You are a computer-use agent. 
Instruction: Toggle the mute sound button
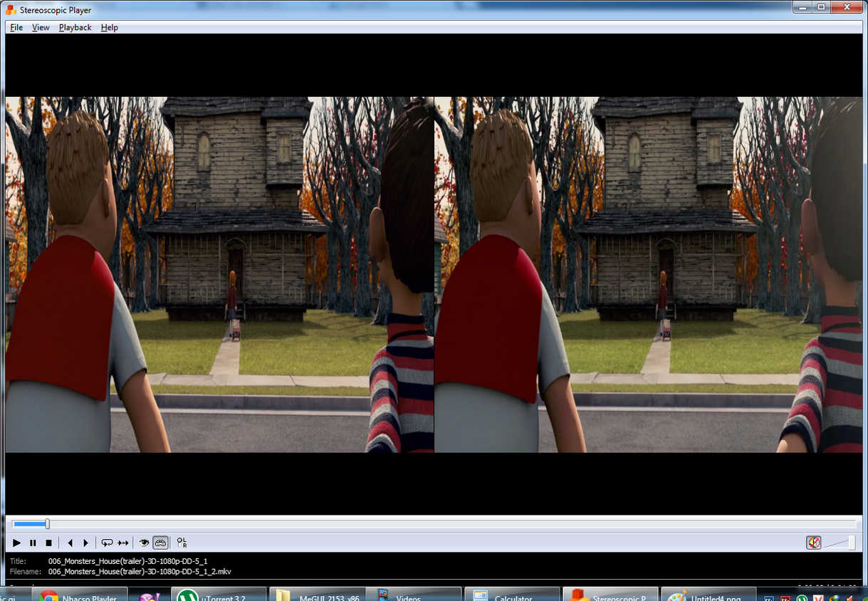pos(813,543)
